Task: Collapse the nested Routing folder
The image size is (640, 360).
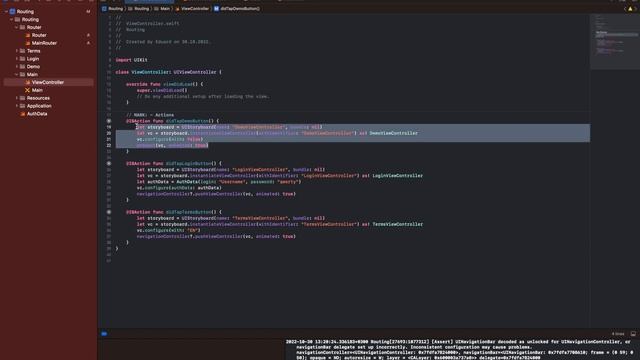Action: (11, 19)
